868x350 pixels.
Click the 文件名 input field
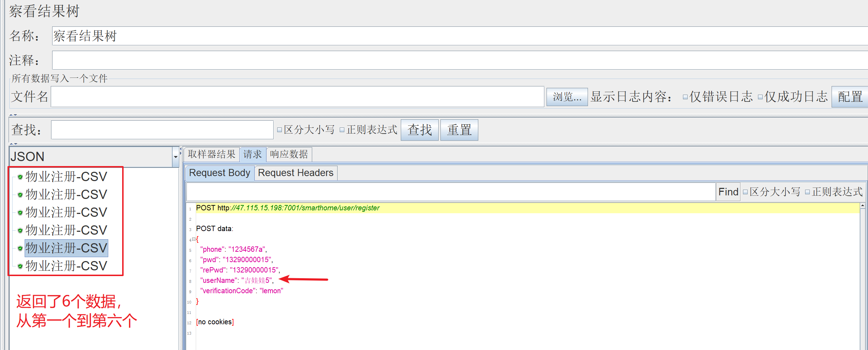tap(298, 96)
